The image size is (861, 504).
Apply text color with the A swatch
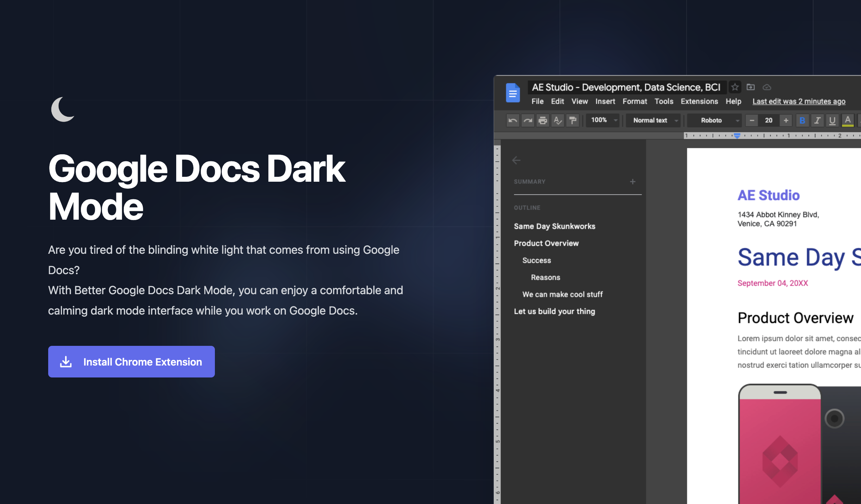(847, 121)
